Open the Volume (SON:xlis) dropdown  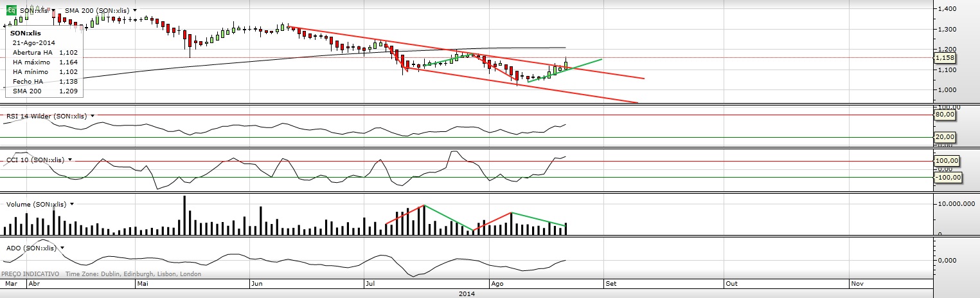coord(72,204)
